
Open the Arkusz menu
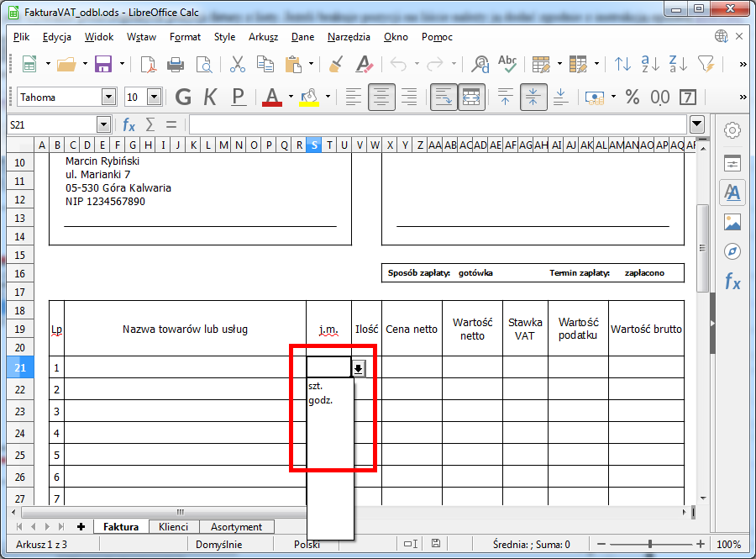[263, 37]
